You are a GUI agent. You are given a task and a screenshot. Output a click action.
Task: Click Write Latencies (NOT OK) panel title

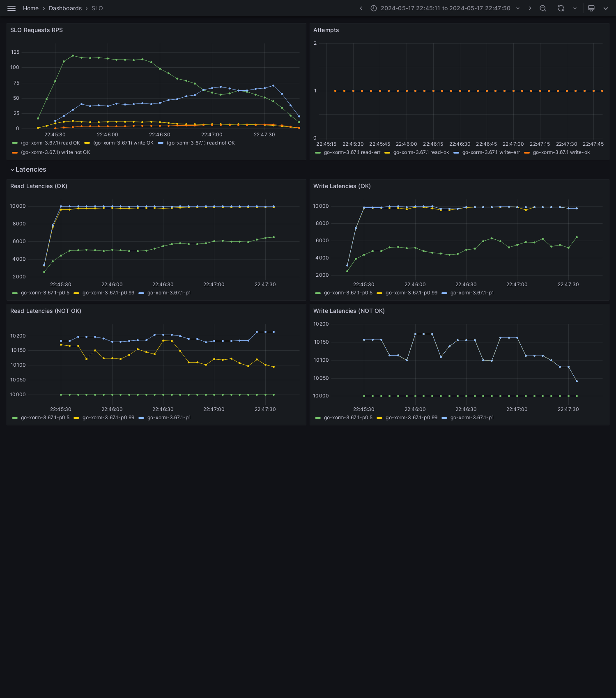pos(349,311)
